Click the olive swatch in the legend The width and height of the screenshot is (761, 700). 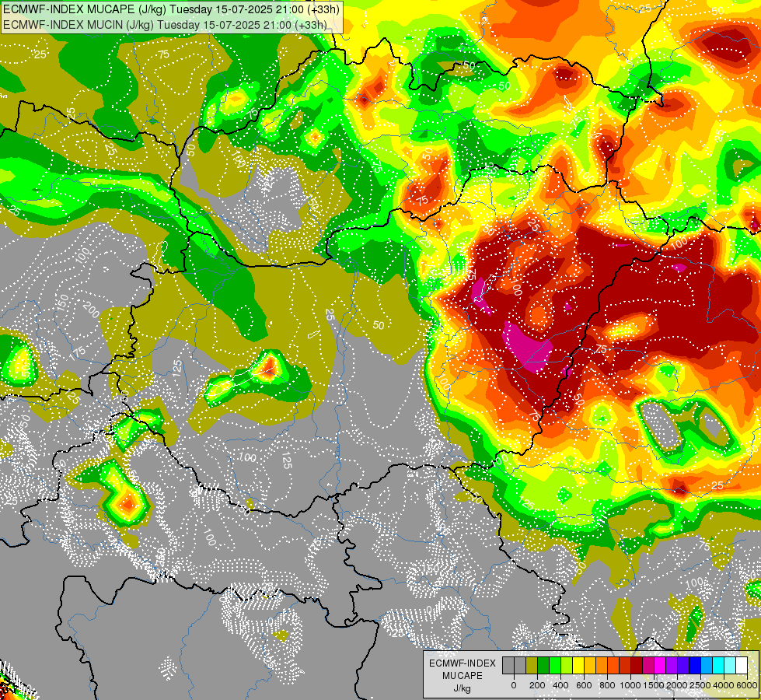[x=532, y=665]
